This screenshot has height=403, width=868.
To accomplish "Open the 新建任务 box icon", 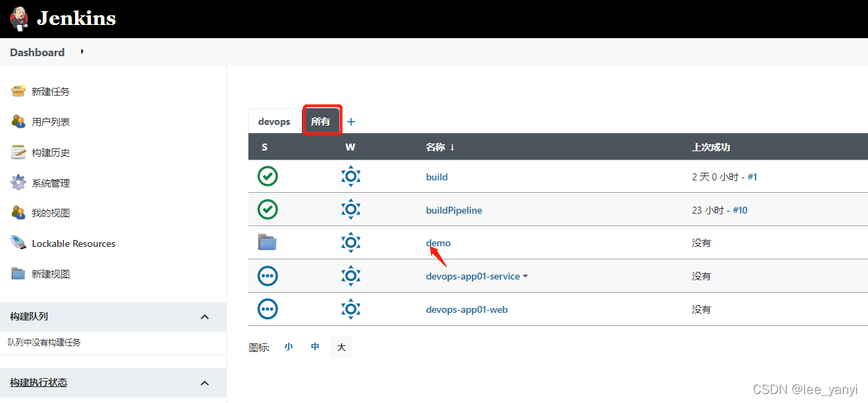I will [x=18, y=91].
